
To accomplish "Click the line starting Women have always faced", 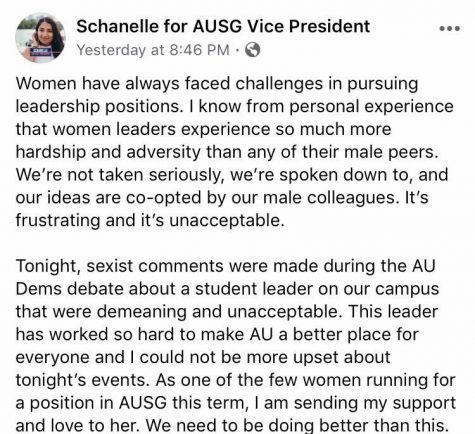I will [217, 84].
